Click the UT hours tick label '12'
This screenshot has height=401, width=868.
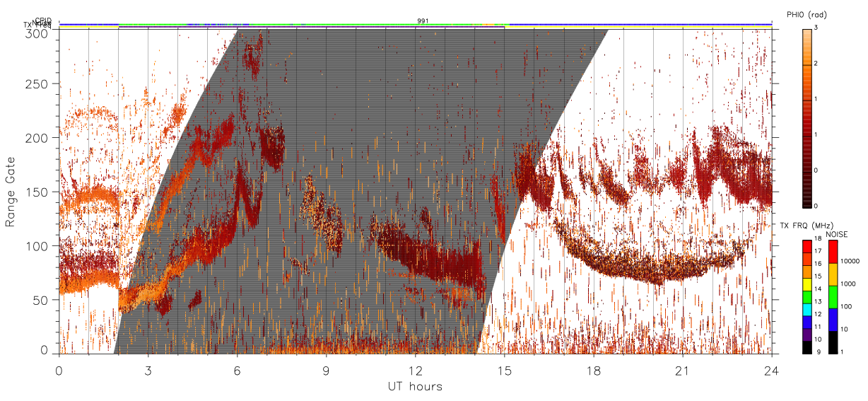(x=416, y=370)
